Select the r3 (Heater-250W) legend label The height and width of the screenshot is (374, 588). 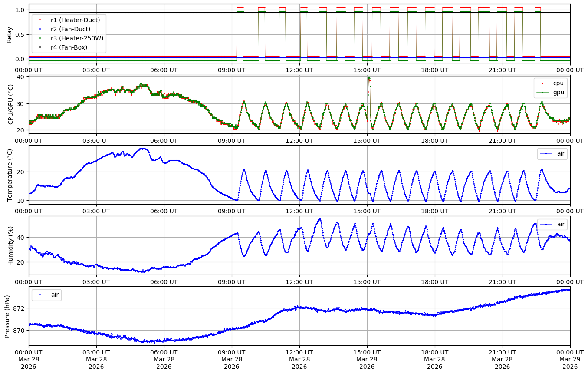pos(77,38)
